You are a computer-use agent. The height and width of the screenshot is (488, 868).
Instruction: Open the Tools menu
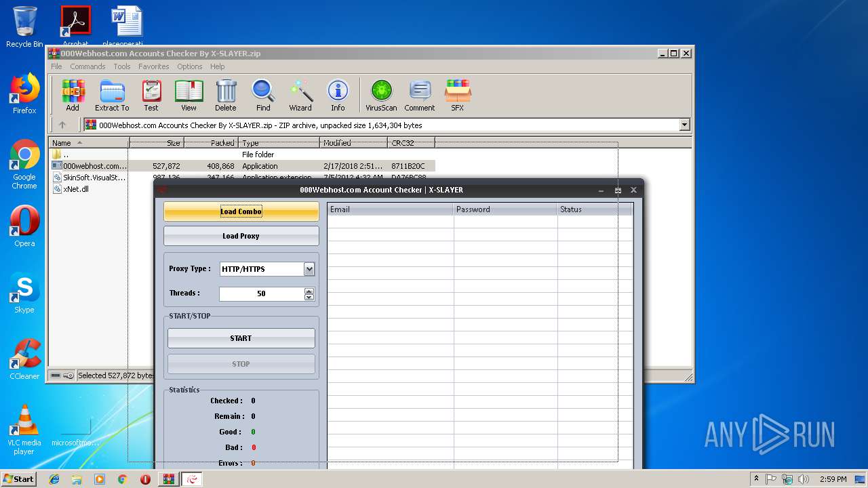(122, 66)
